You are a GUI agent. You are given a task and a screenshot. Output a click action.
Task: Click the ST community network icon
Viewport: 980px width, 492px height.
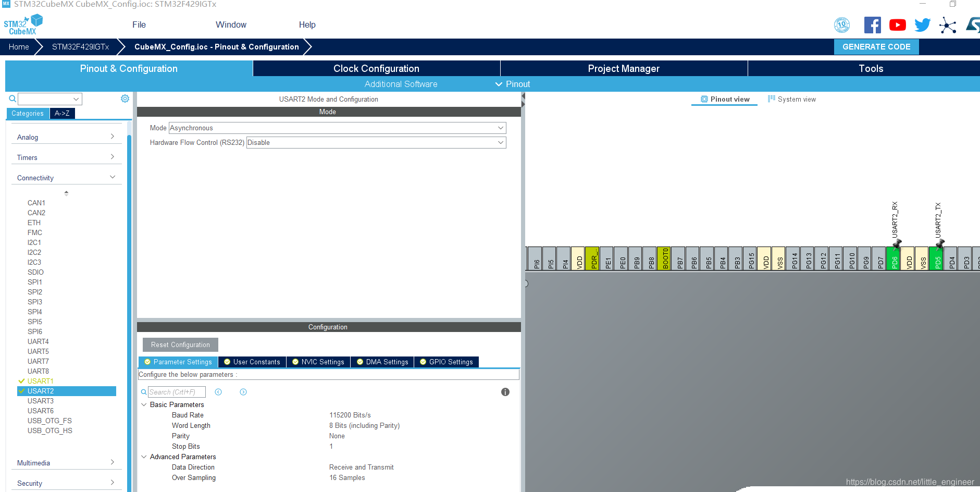(x=948, y=25)
